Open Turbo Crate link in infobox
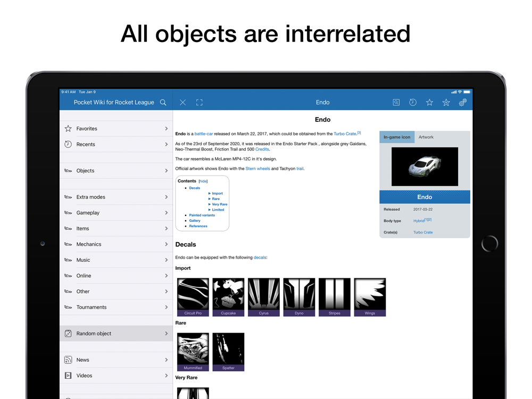The width and height of the screenshot is (532, 399). pyautogui.click(x=423, y=232)
